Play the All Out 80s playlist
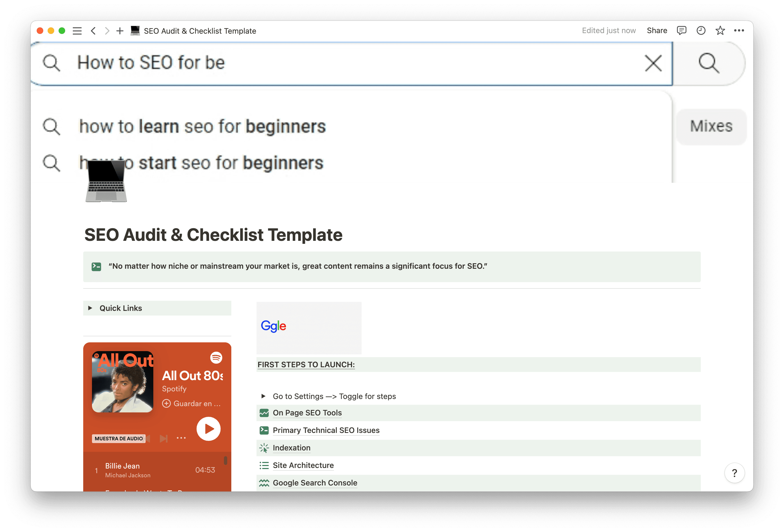This screenshot has height=532, width=784. (208, 429)
